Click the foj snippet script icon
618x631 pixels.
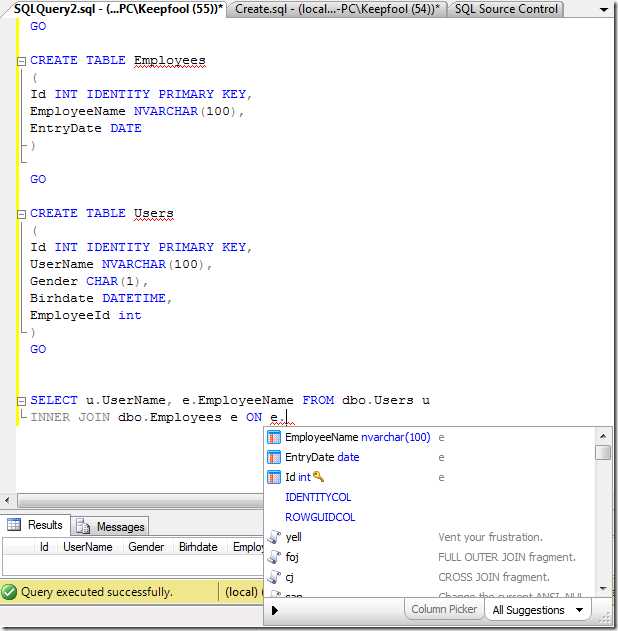tap(274, 557)
